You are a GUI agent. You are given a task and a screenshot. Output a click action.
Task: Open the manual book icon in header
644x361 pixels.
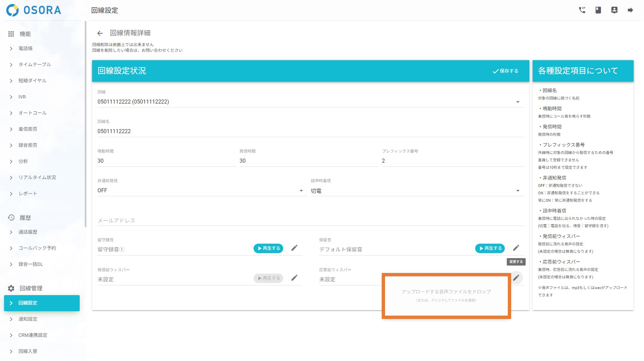tap(598, 10)
